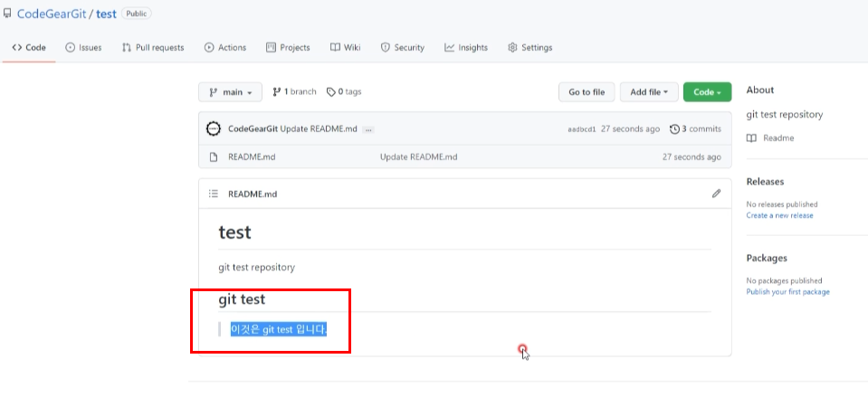View the 0 tags link
The image size is (868, 397).
coord(344,91)
